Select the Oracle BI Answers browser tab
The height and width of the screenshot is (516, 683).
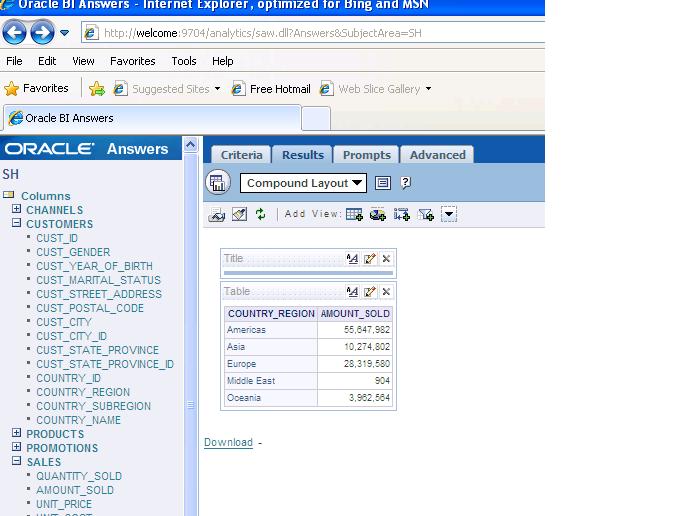tap(152, 118)
